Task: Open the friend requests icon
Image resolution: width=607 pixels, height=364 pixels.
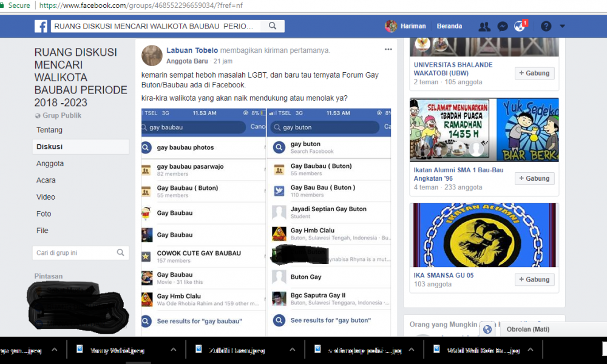Action: [484, 26]
